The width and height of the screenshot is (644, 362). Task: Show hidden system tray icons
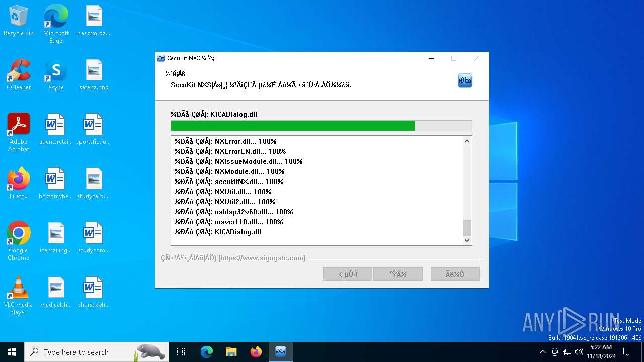542,352
